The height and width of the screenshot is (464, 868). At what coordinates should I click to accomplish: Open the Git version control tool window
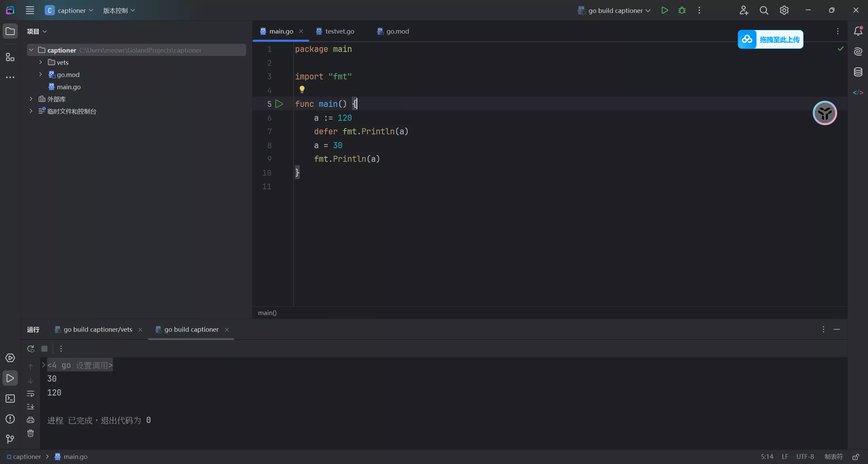point(10,439)
